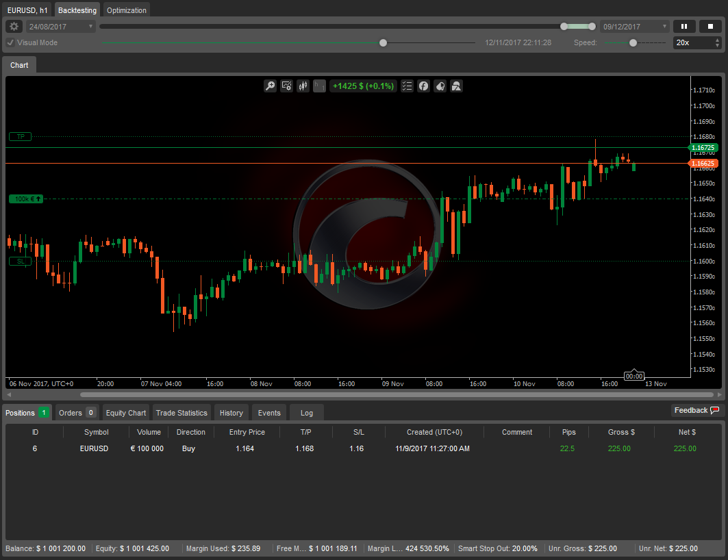The height and width of the screenshot is (560, 728).
Task: Sort positions by Direction column header
Action: click(191, 432)
